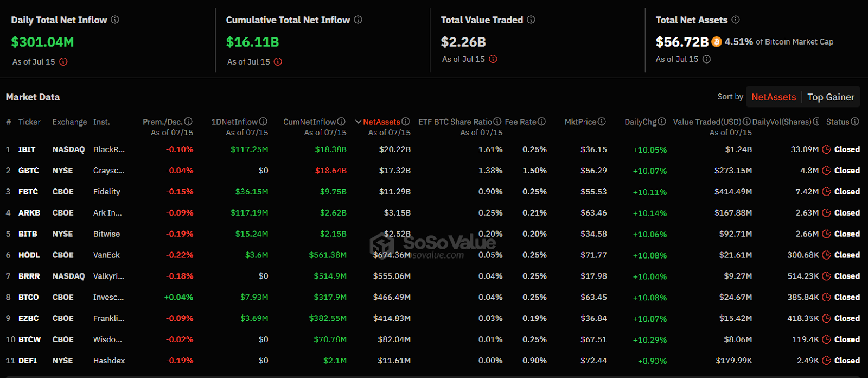This screenshot has height=378, width=868.
Task: Click info icon beside Cumulative Total Net Inflow
Action: (x=358, y=20)
